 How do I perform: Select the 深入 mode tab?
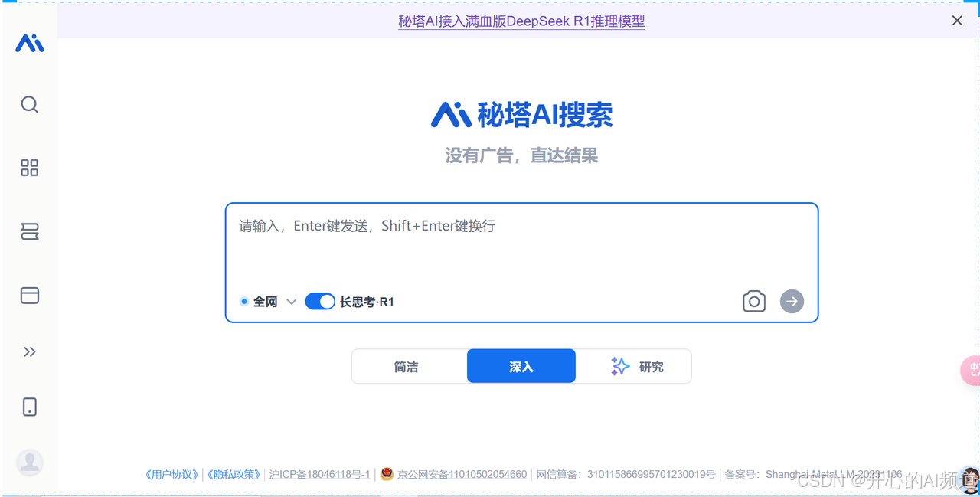point(521,367)
